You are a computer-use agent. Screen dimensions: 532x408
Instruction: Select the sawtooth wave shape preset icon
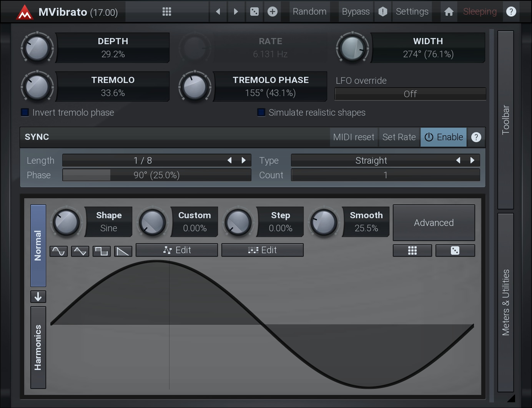click(x=123, y=251)
